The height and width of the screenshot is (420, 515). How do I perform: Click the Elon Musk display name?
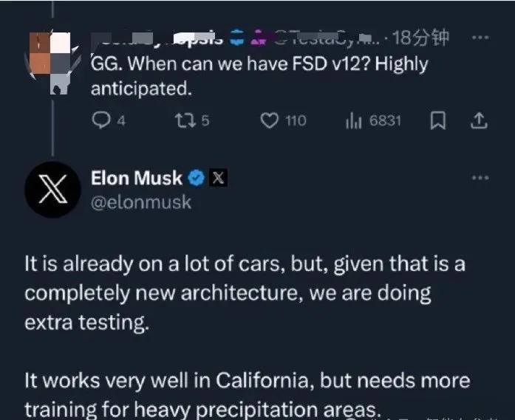coord(137,178)
